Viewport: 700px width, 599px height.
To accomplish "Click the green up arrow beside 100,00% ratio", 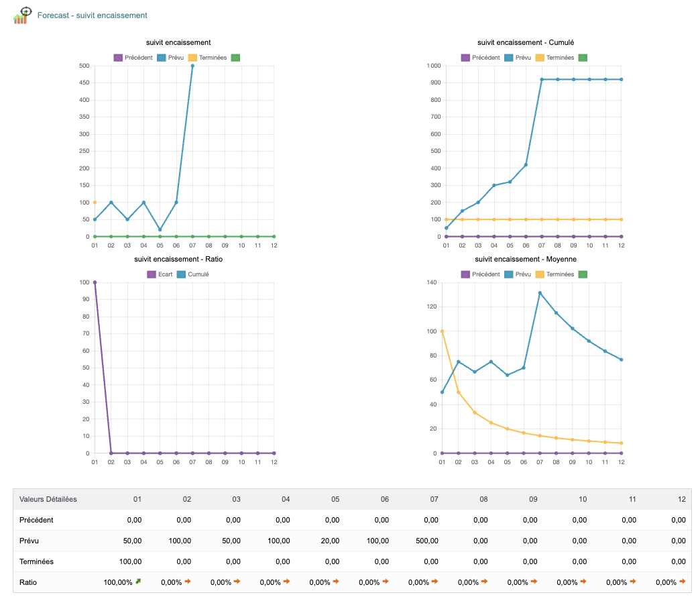I will pyautogui.click(x=138, y=582).
